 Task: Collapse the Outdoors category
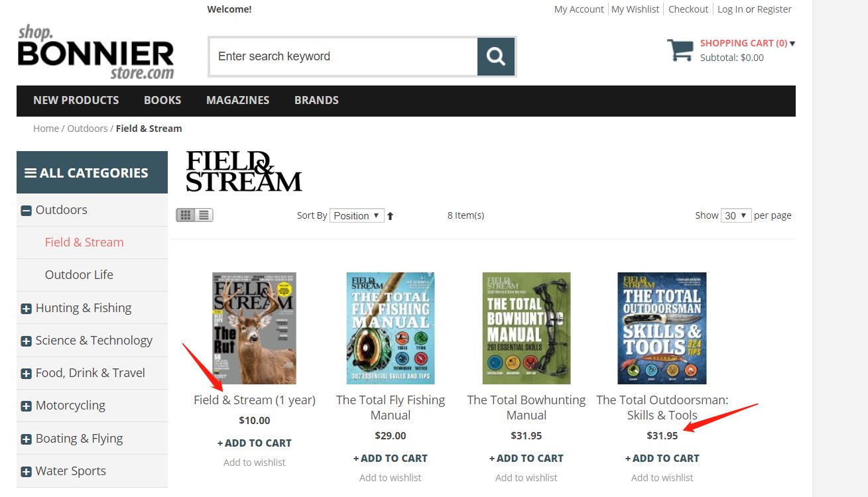pos(27,211)
